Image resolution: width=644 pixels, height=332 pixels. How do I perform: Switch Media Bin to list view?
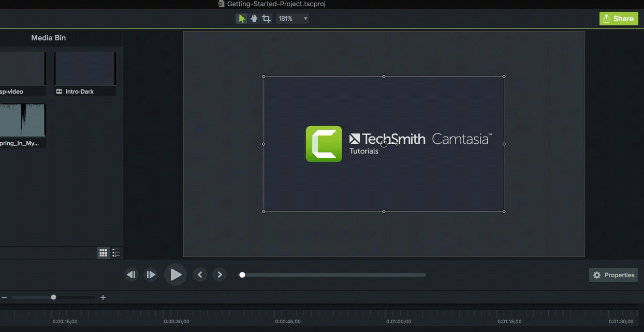116,252
